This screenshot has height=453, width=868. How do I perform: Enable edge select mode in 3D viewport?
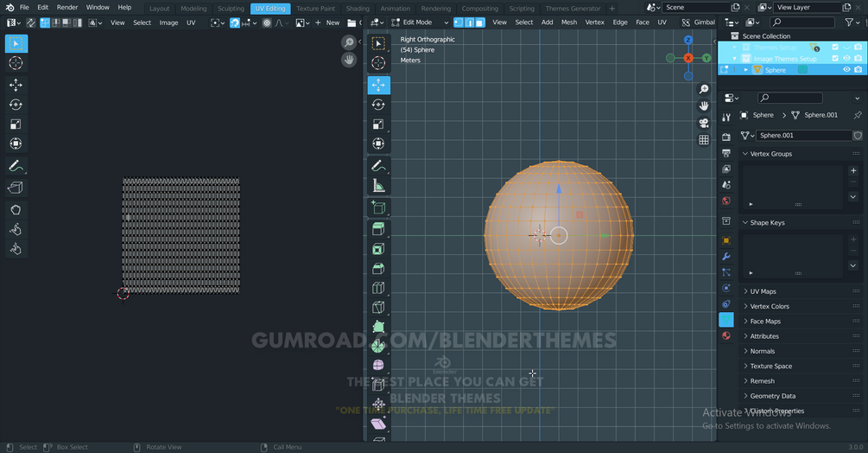(x=470, y=22)
